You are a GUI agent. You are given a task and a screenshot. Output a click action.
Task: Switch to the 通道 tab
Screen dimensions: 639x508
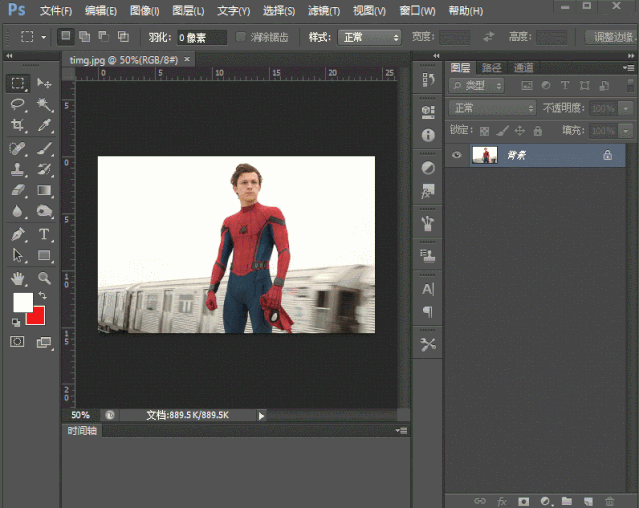(523, 68)
